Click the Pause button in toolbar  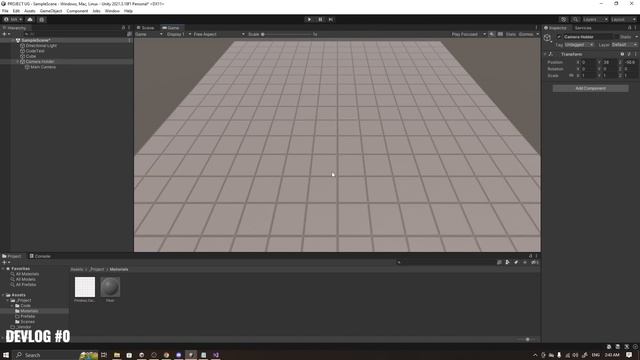(320, 19)
